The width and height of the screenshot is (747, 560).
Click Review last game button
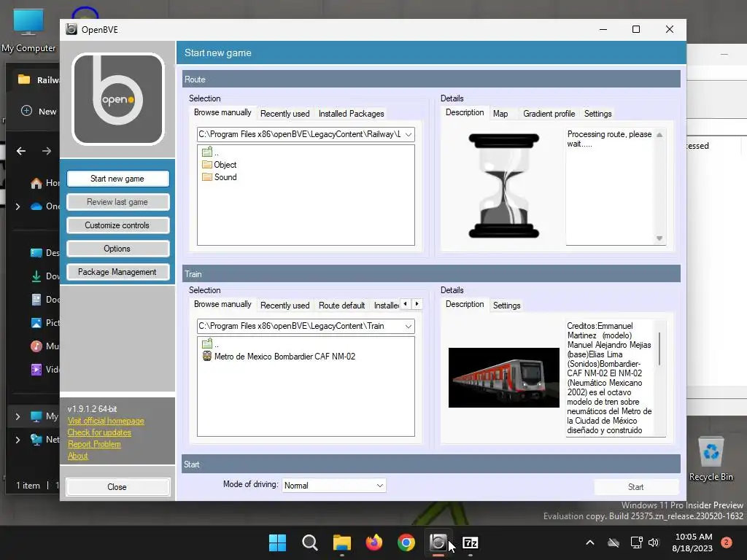tap(117, 202)
